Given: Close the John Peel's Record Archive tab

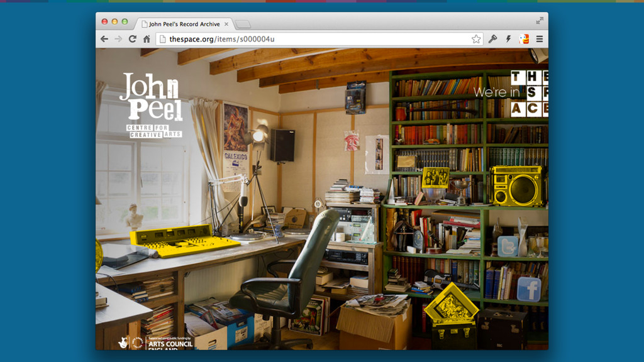Looking at the screenshot, I should coord(226,25).
